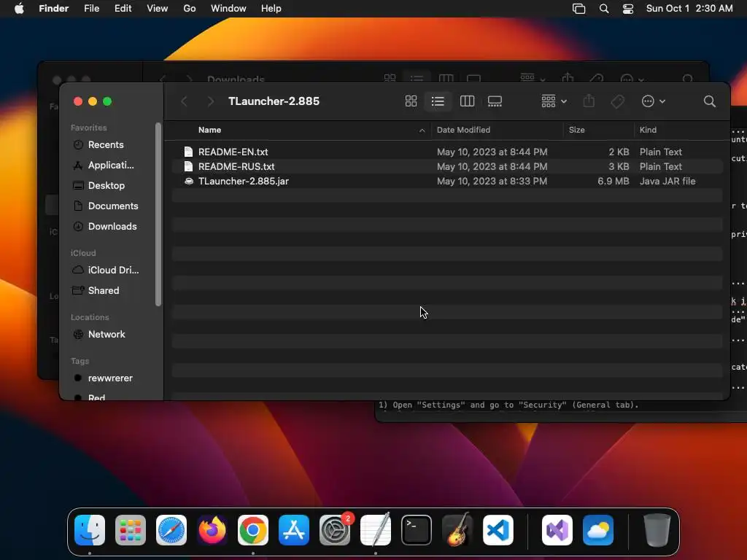Click the Stage Manager menu bar icon
This screenshot has width=747, height=560.
578,9
